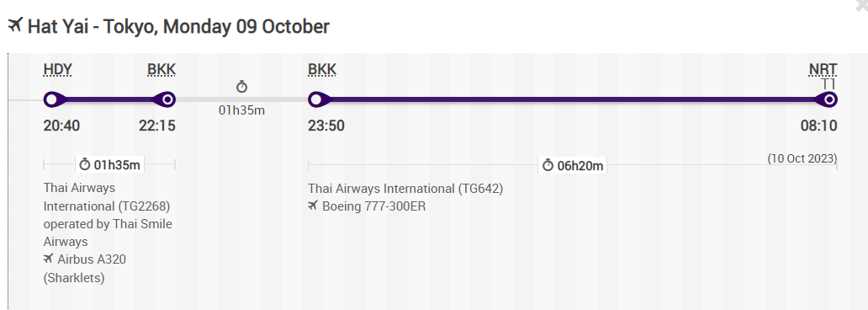Viewport: 868px width, 310px height.
Task: Select the first BKK arrival marker at 22:15
Action: click(x=167, y=99)
